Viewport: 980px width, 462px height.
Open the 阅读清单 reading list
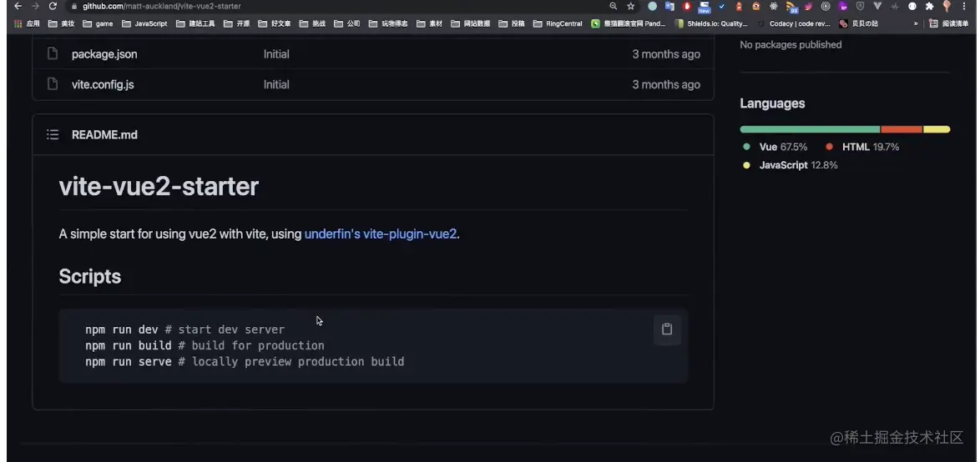pyautogui.click(x=949, y=23)
